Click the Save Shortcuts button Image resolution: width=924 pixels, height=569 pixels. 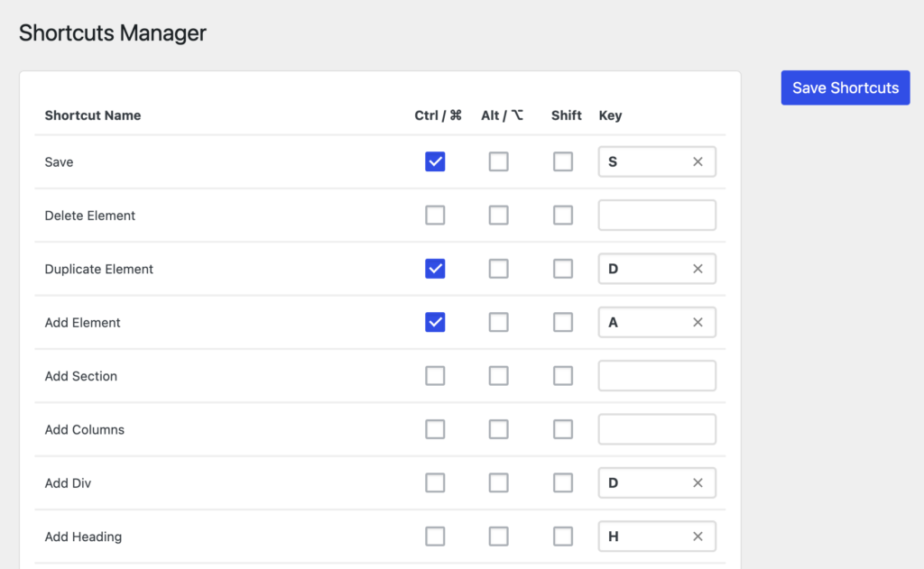(x=845, y=87)
